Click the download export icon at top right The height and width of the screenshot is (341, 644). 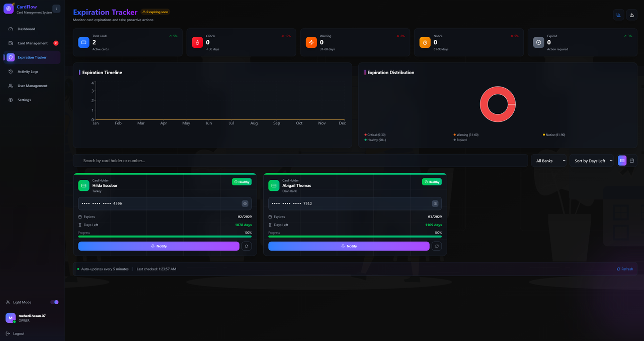coord(632,15)
